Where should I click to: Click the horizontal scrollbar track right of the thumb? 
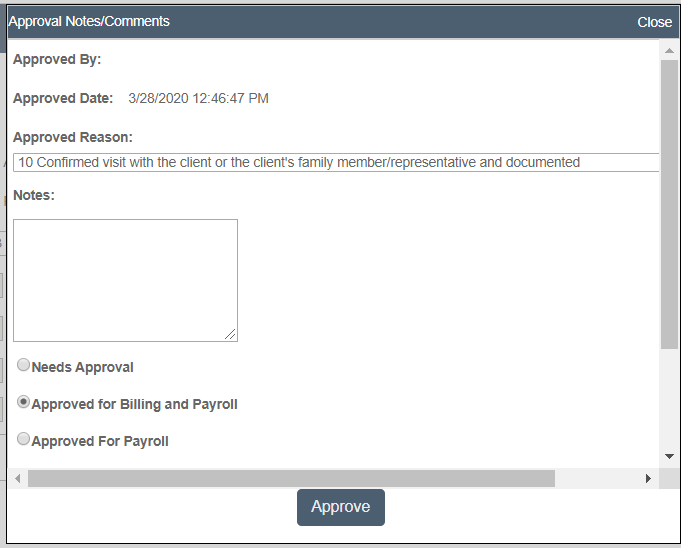point(597,479)
